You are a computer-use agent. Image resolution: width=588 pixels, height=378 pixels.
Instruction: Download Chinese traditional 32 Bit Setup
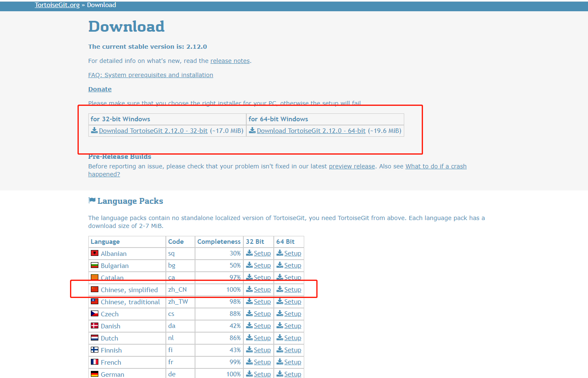pos(262,302)
